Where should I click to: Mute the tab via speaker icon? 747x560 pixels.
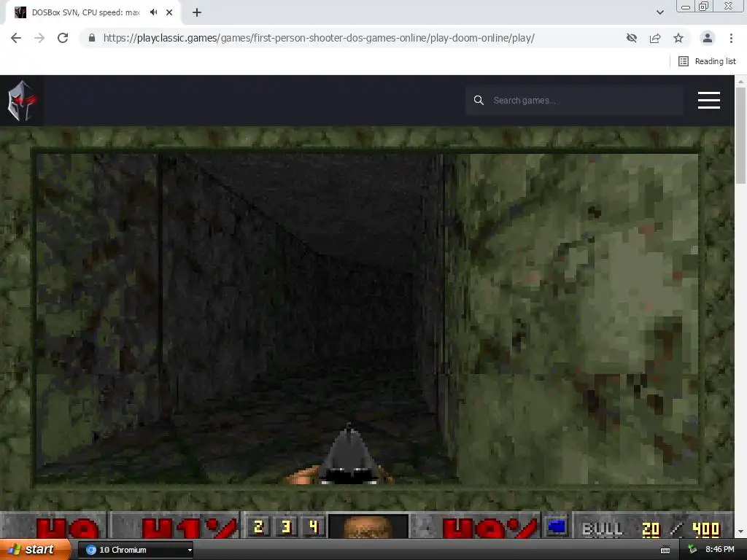click(x=153, y=12)
